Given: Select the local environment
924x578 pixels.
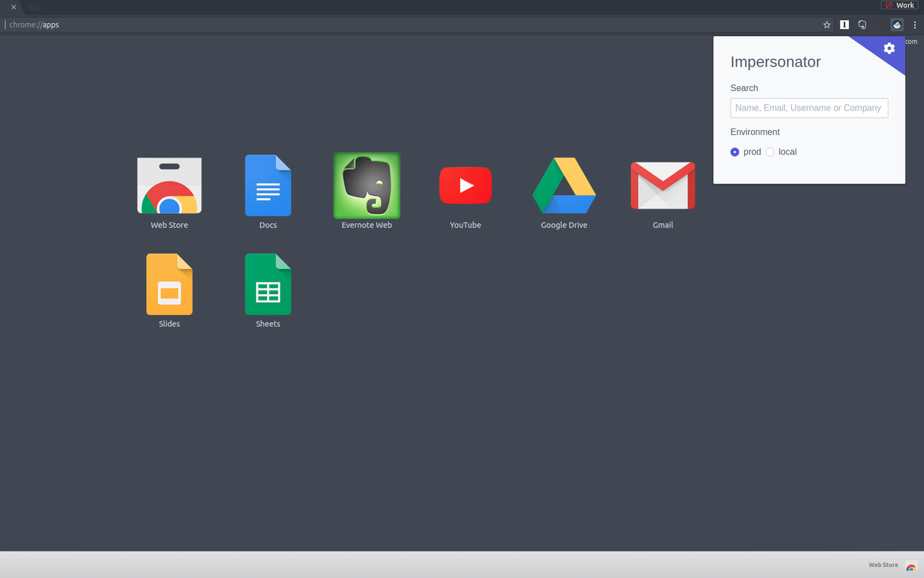Looking at the screenshot, I should pos(770,152).
